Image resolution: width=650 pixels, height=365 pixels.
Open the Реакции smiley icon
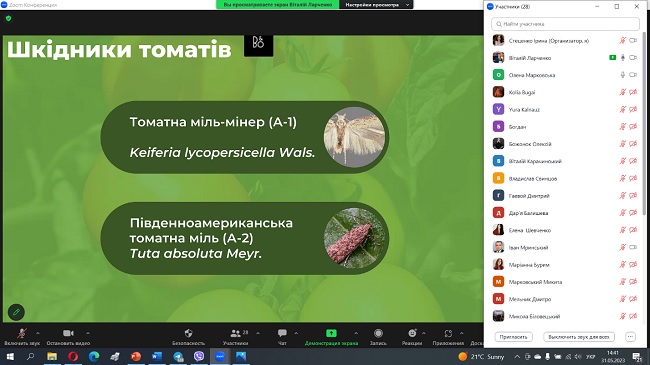point(412,333)
